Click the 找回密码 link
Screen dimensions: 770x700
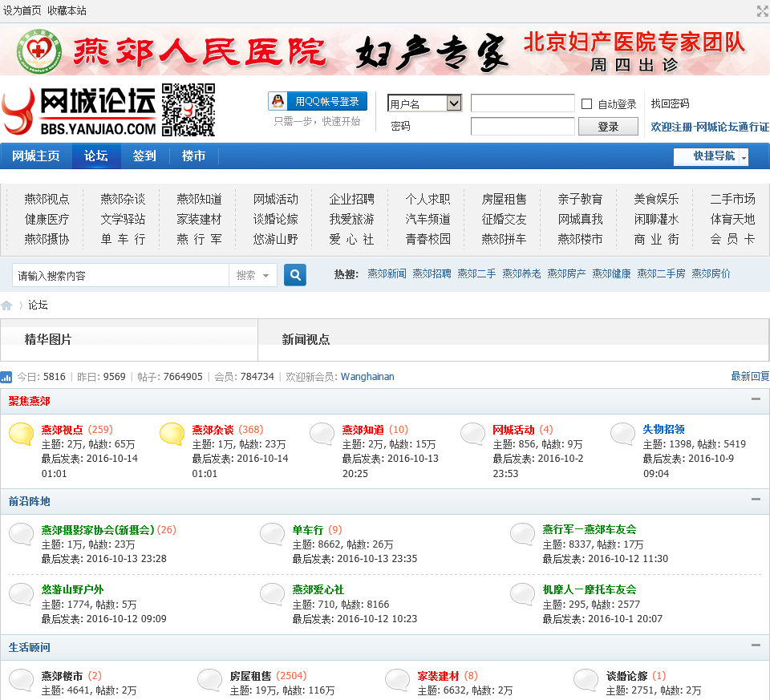(x=670, y=103)
